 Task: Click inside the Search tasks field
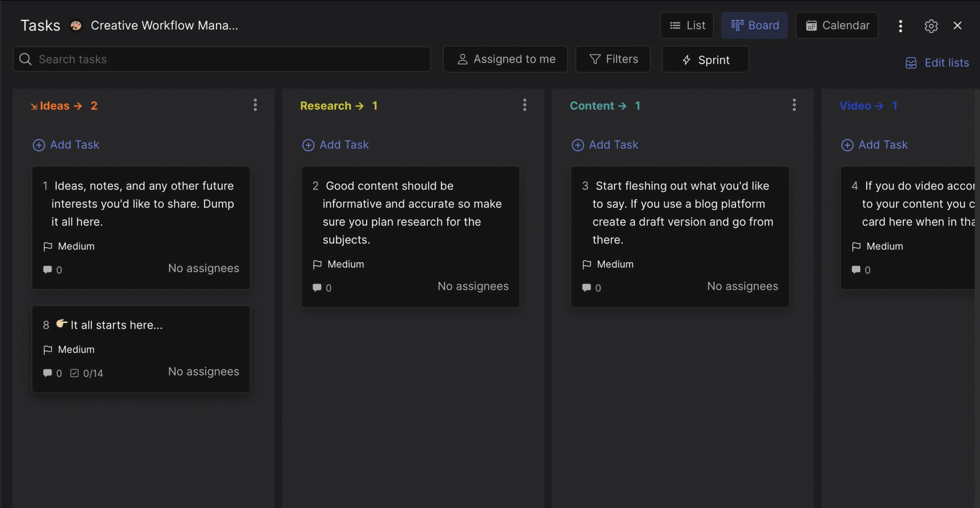coord(181,59)
